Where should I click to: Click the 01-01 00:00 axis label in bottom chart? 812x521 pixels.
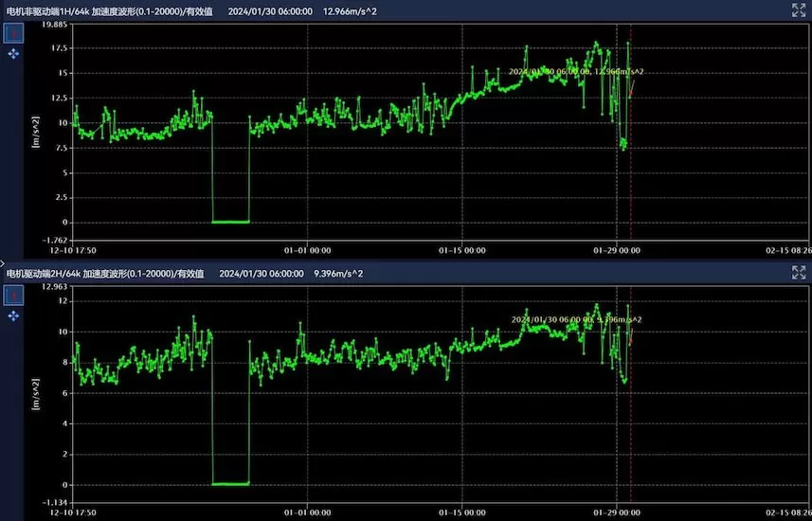point(307,512)
